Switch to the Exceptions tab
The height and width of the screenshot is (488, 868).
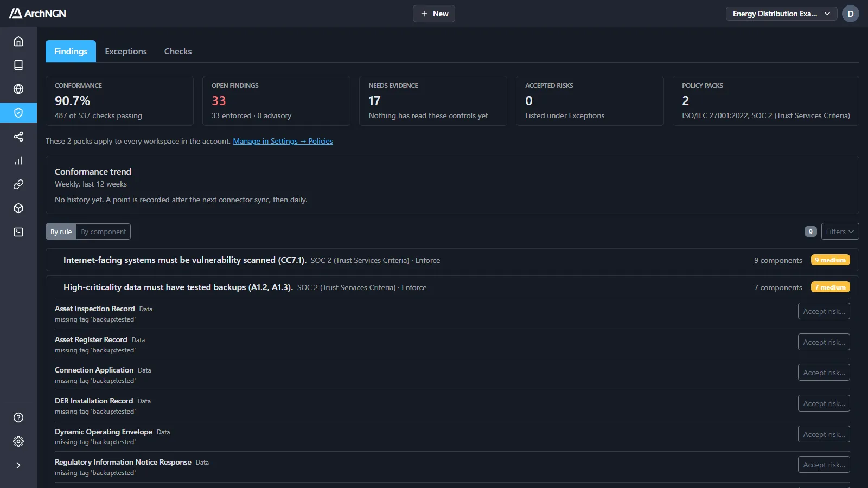pos(126,51)
